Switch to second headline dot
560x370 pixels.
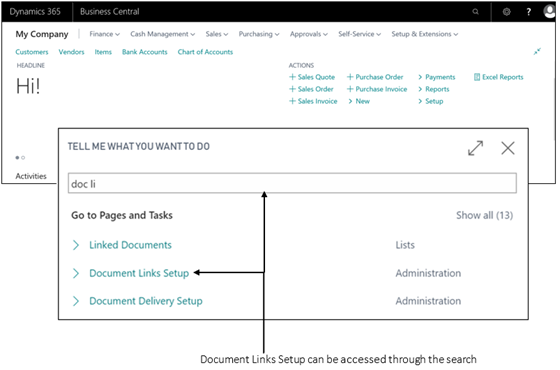[23, 158]
